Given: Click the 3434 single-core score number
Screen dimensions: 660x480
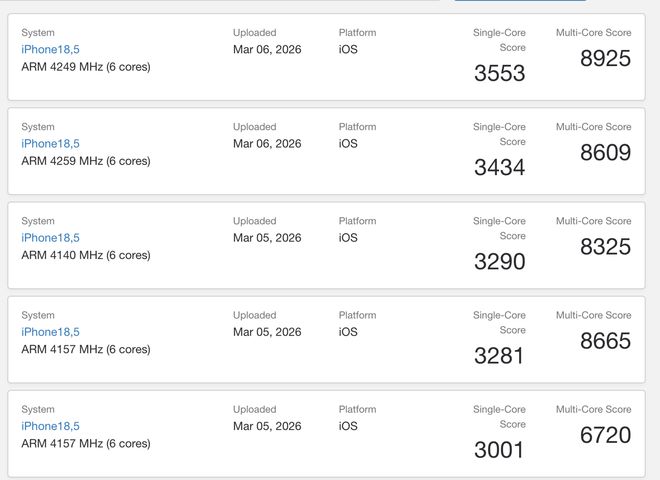Looking at the screenshot, I should pyautogui.click(x=499, y=168).
